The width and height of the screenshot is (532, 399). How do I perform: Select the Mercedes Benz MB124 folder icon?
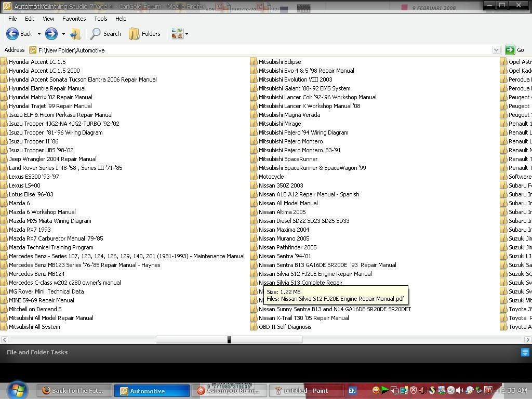point(4,274)
